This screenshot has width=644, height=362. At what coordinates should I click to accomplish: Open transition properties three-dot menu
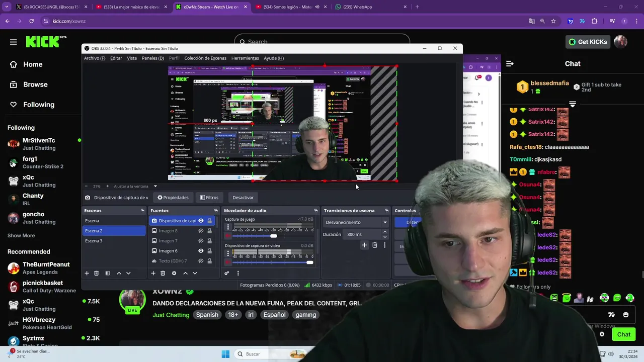click(384, 245)
